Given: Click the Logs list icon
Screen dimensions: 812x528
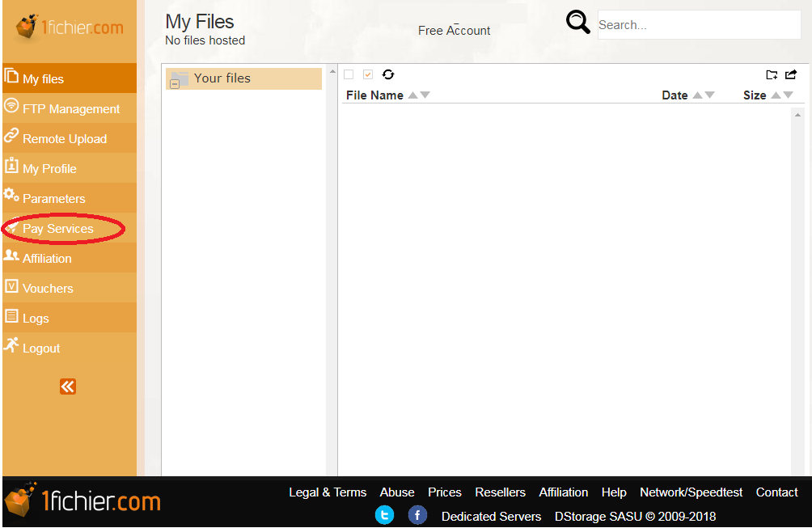Looking at the screenshot, I should [x=11, y=315].
